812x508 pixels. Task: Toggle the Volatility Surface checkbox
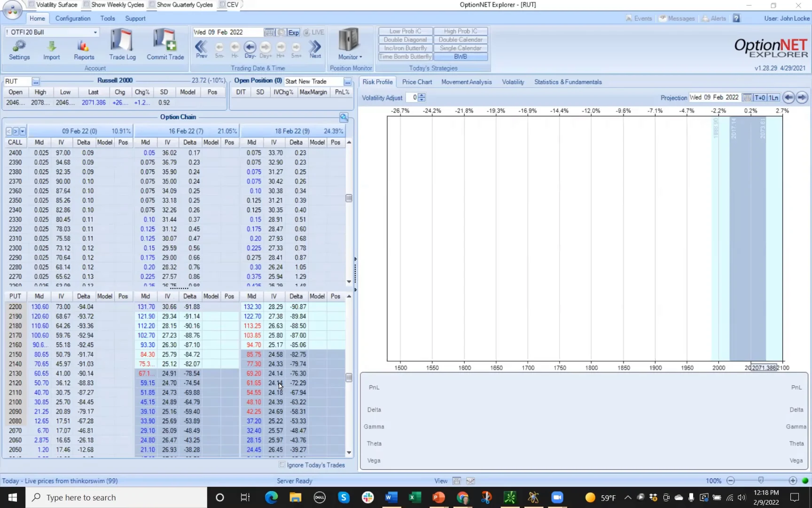click(x=31, y=5)
